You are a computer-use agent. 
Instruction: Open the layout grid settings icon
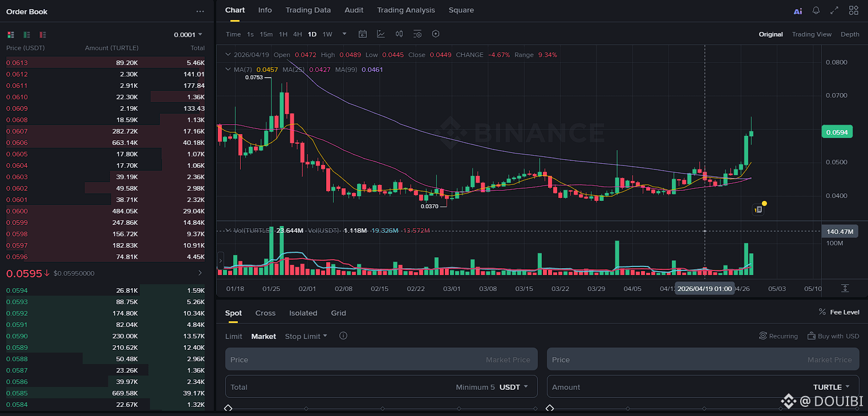pos(854,11)
